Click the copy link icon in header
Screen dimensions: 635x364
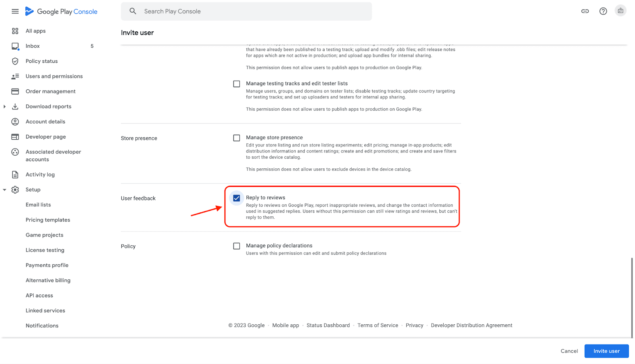click(585, 11)
